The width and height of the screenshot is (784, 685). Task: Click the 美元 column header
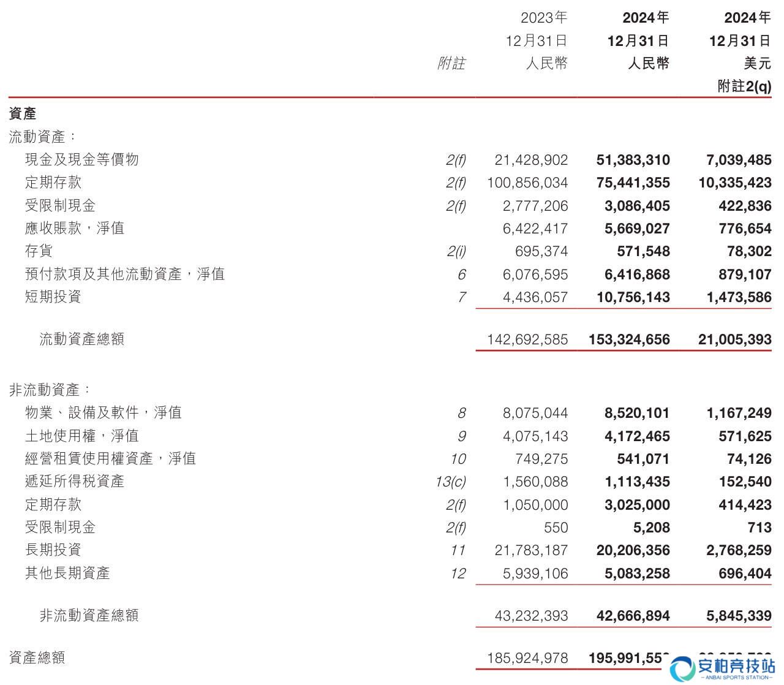(x=758, y=64)
